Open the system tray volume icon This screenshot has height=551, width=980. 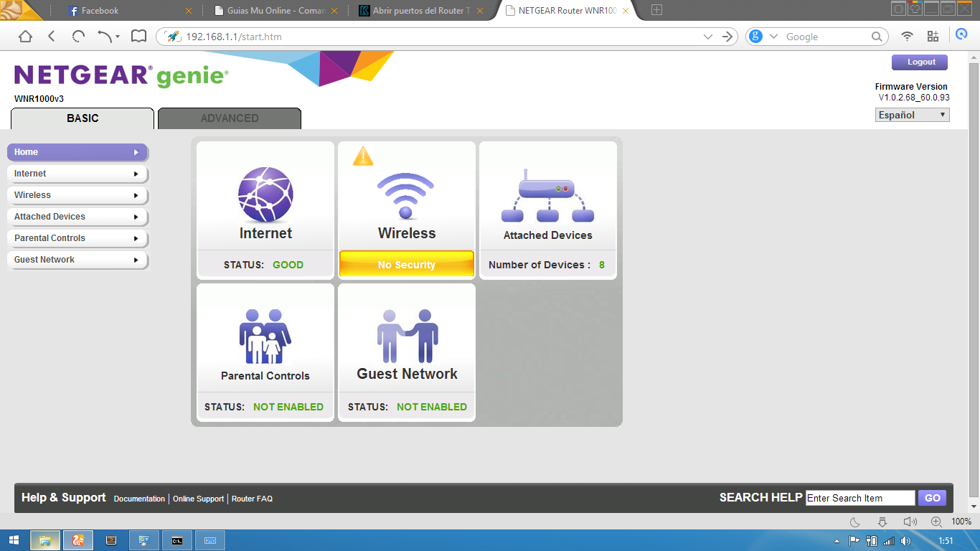[906, 541]
